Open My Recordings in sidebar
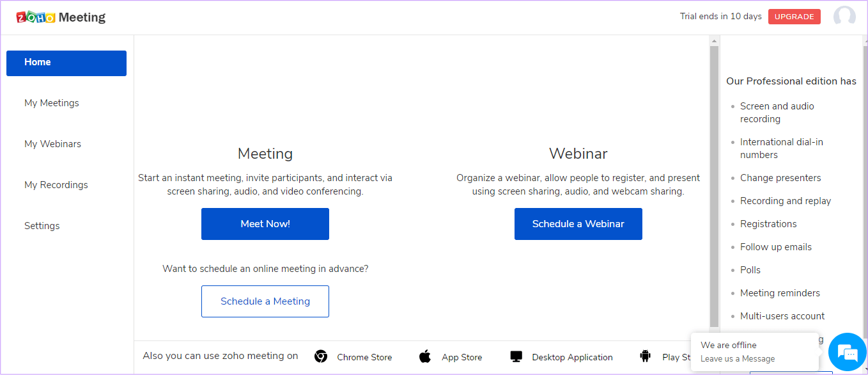Screen dimensions: 868x375 coord(56,185)
